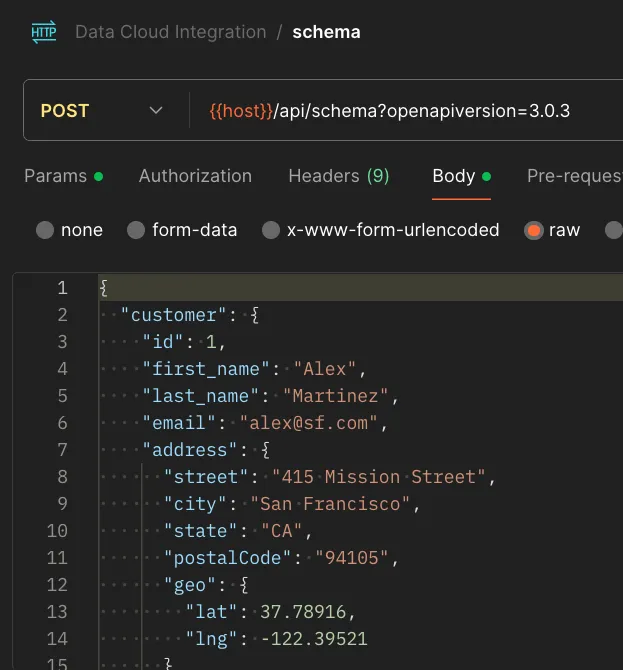Viewport: 623px width, 670px height.
Task: Switch to the Headers (9) tab
Action: click(x=339, y=176)
